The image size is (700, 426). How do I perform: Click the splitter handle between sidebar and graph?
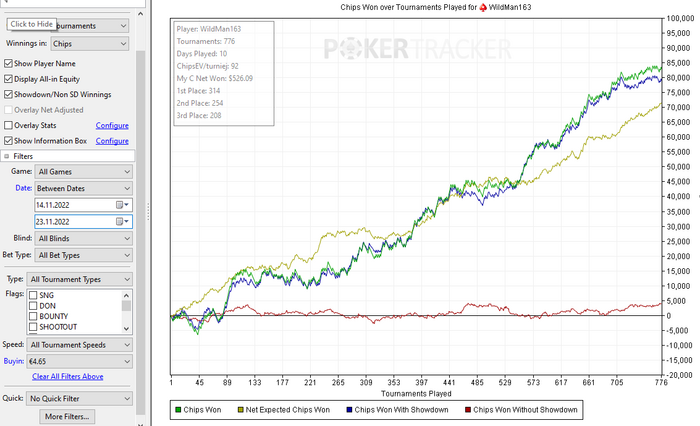[x=148, y=213]
